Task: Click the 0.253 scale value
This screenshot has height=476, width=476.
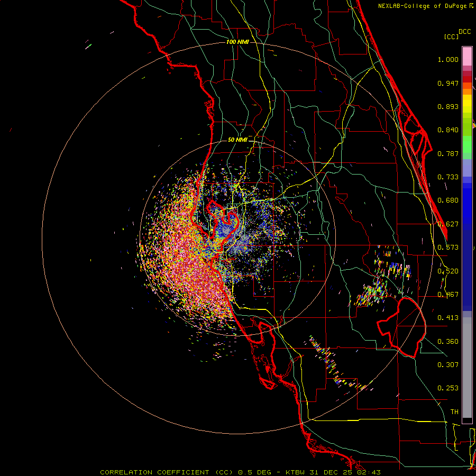Action: (448, 388)
